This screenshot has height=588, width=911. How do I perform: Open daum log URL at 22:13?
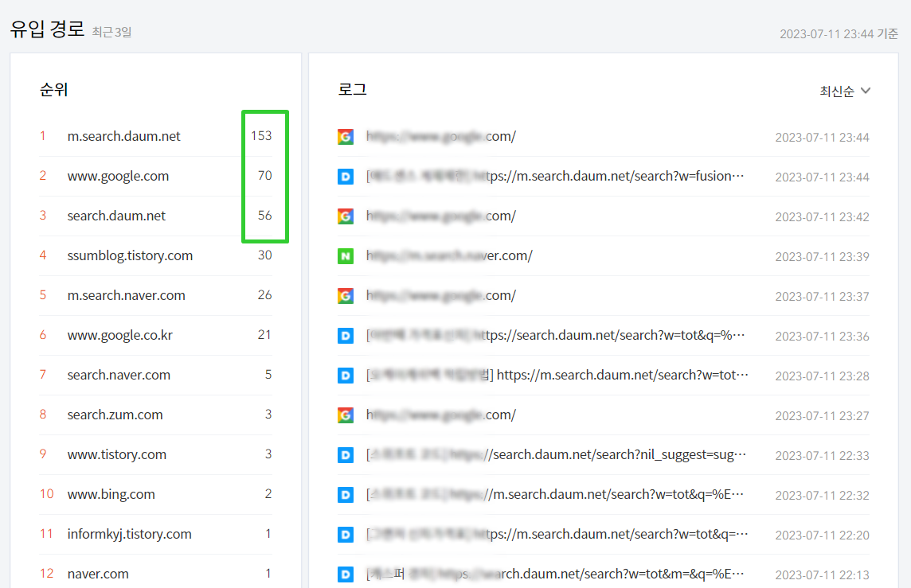555,574
